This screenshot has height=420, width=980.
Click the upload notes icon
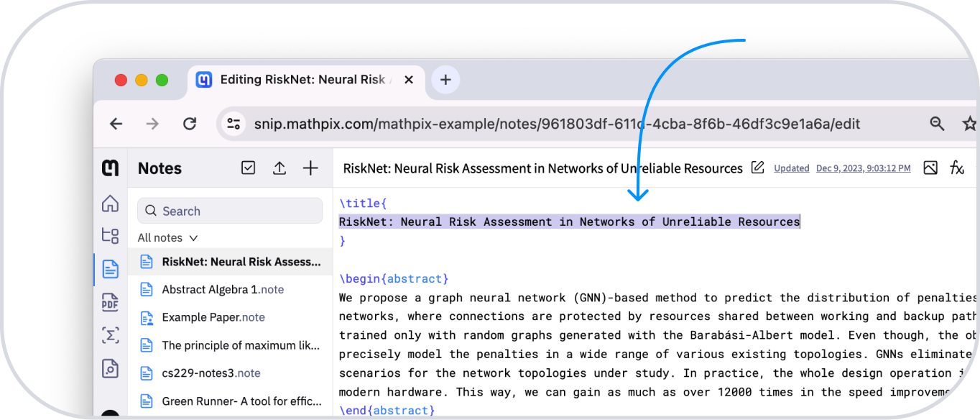[279, 168]
